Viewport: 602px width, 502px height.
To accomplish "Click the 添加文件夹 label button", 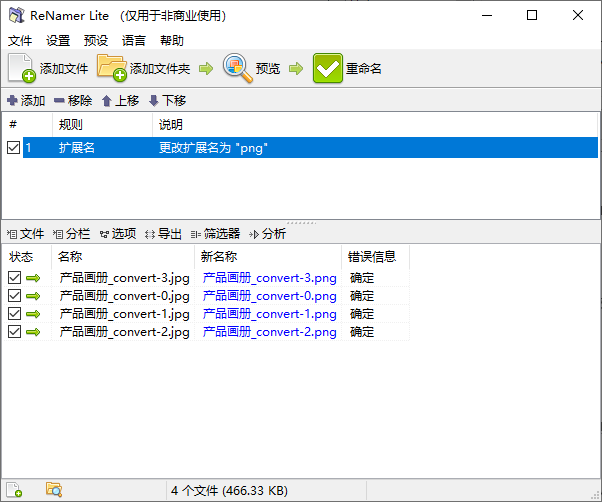I will [160, 69].
